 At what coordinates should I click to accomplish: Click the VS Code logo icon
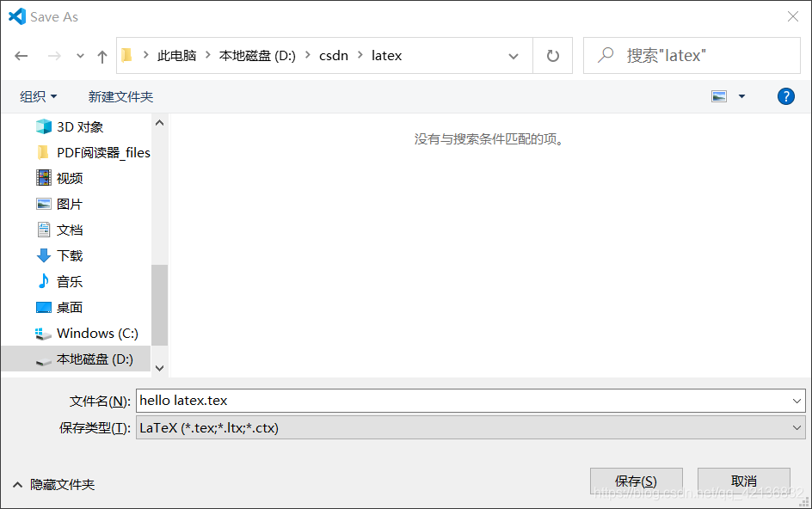click(x=17, y=16)
